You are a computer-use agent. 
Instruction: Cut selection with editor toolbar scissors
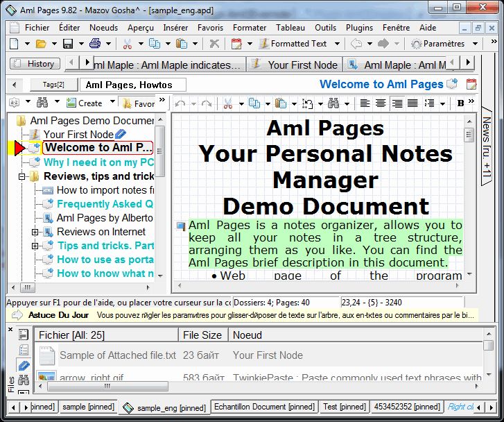(227, 103)
